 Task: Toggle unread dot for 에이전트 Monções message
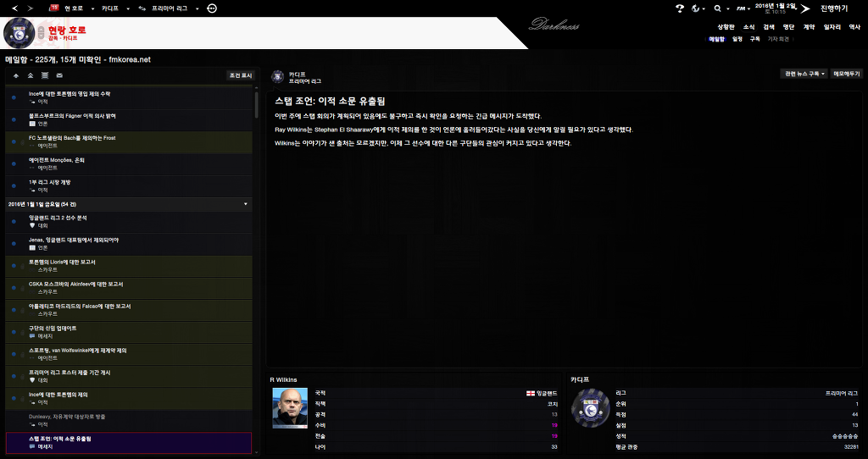[x=14, y=163]
